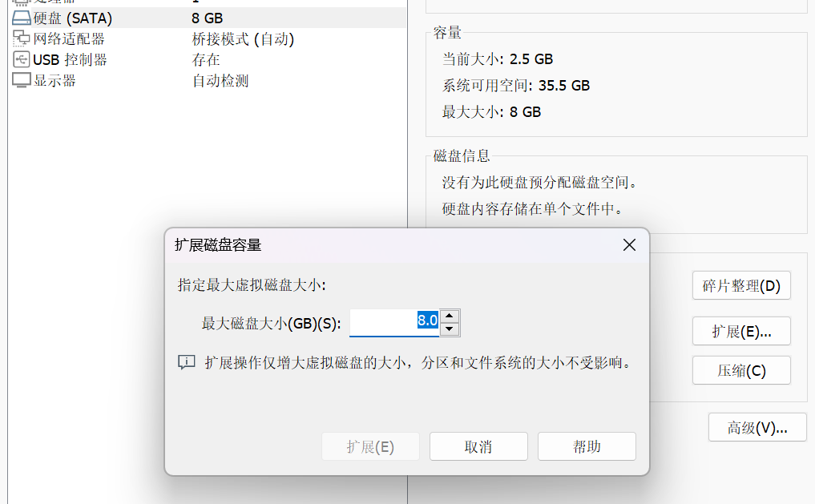Click the 帮助 button in dialog
The height and width of the screenshot is (504, 815).
point(587,446)
